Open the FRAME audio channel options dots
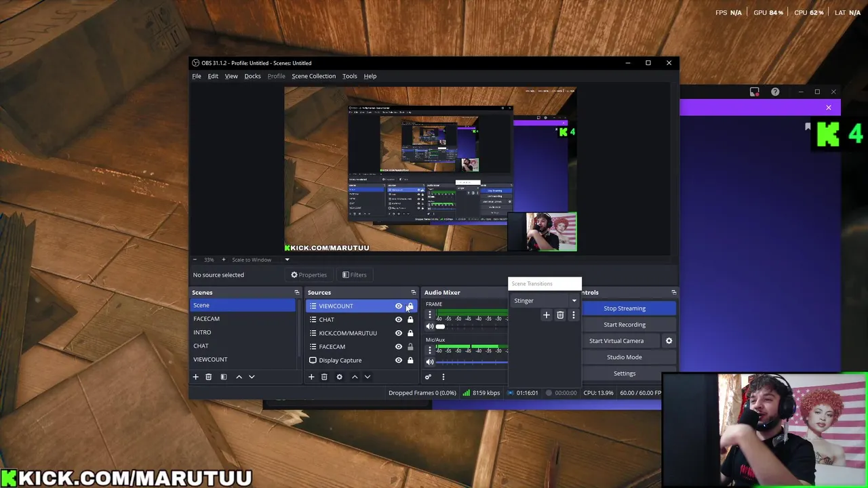Image resolution: width=868 pixels, height=488 pixels. pos(429,315)
